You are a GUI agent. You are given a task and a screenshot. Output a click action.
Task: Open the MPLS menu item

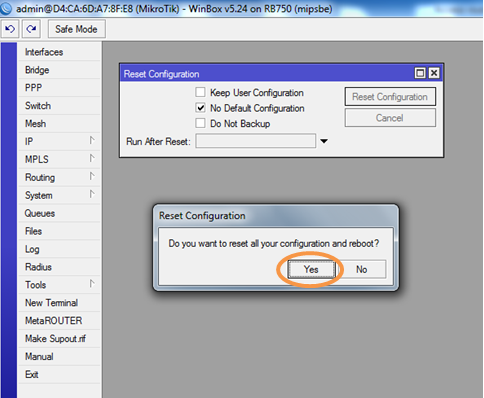(x=59, y=160)
